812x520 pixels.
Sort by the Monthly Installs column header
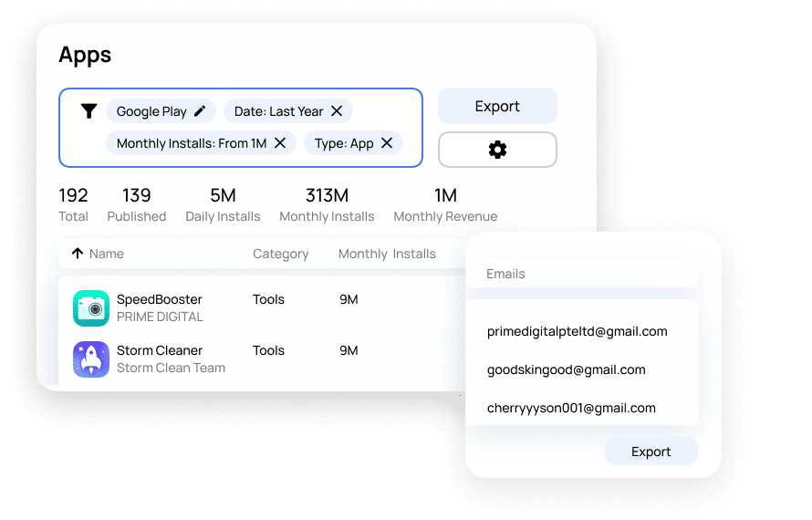(x=387, y=254)
